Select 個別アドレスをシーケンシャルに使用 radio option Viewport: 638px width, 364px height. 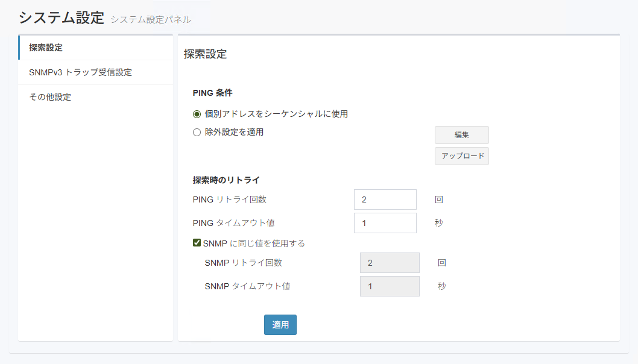coord(197,114)
